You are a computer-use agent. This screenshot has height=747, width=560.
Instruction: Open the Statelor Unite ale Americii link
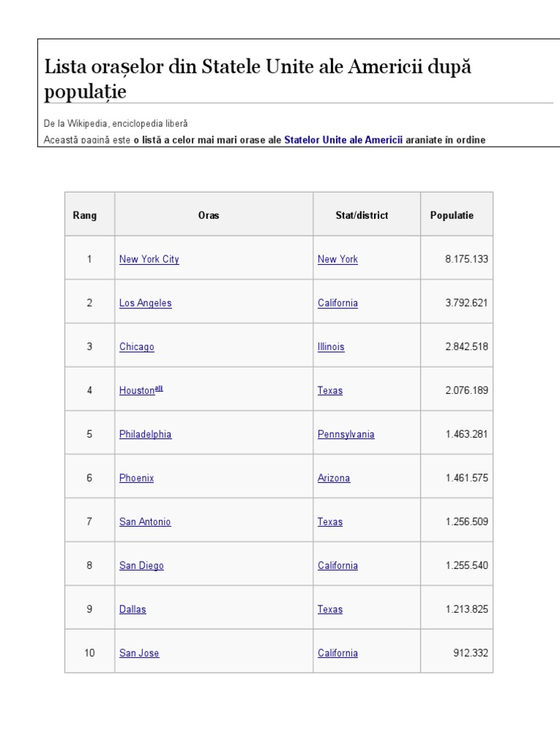[x=343, y=139]
